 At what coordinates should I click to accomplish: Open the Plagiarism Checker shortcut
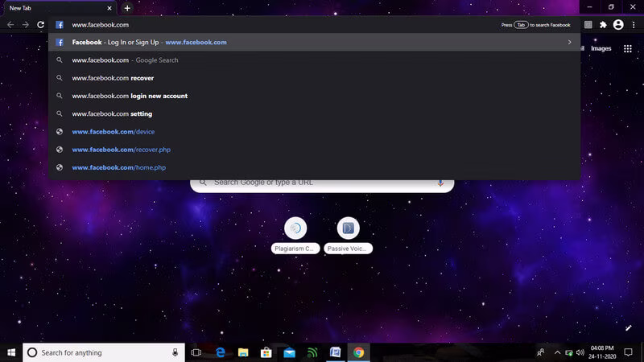click(295, 235)
